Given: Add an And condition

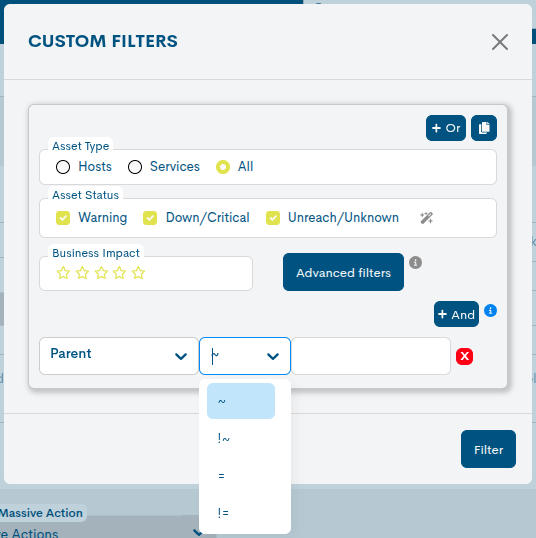Looking at the screenshot, I should [456, 314].
